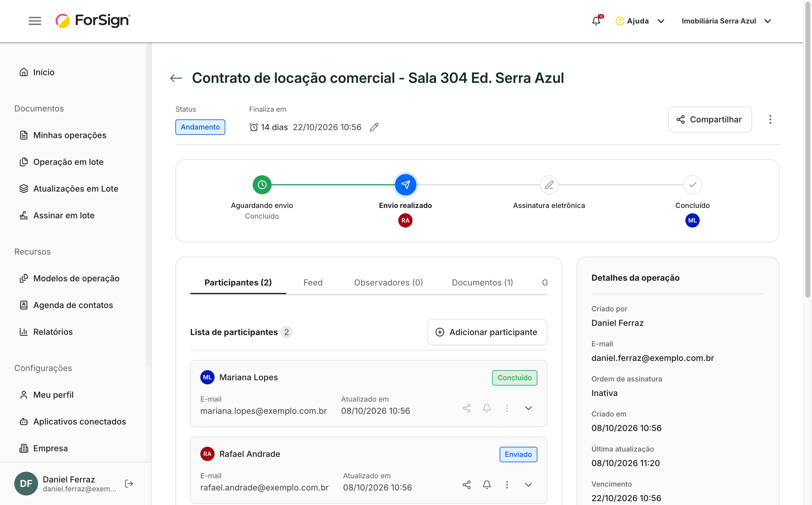Log out using icon beside Daniel Ferraz
The height and width of the screenshot is (505, 812).
(x=129, y=484)
